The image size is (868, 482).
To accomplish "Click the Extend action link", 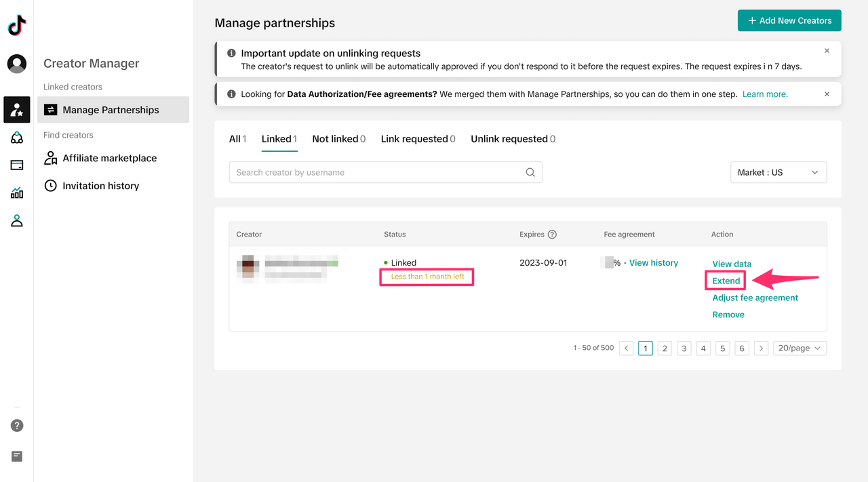I will click(x=726, y=281).
